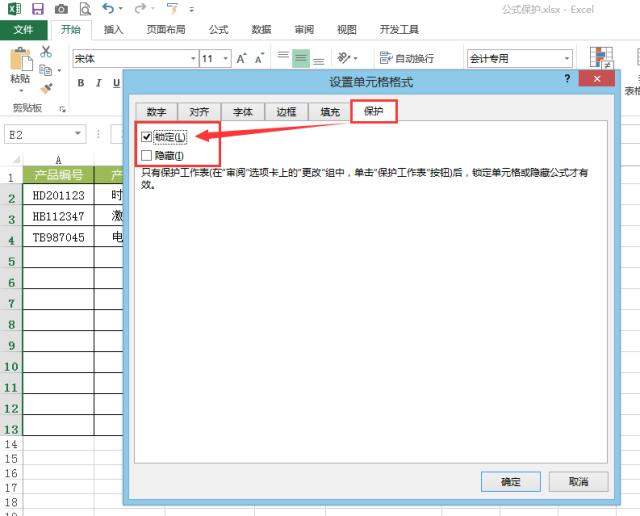Switch to the 审阅 Review ribbon tab
Viewport: 640px width, 516px height.
pos(304,30)
